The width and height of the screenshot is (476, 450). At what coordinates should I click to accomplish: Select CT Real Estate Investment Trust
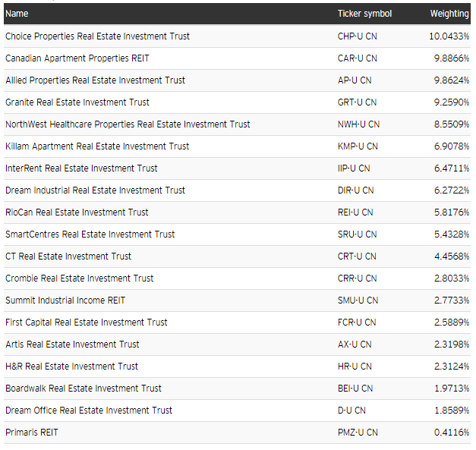(68, 256)
